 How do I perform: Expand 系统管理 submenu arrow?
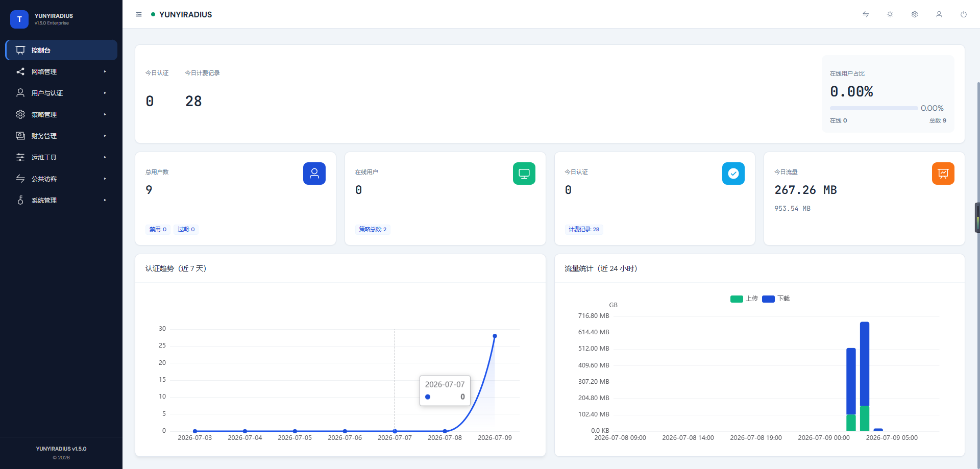[105, 200]
